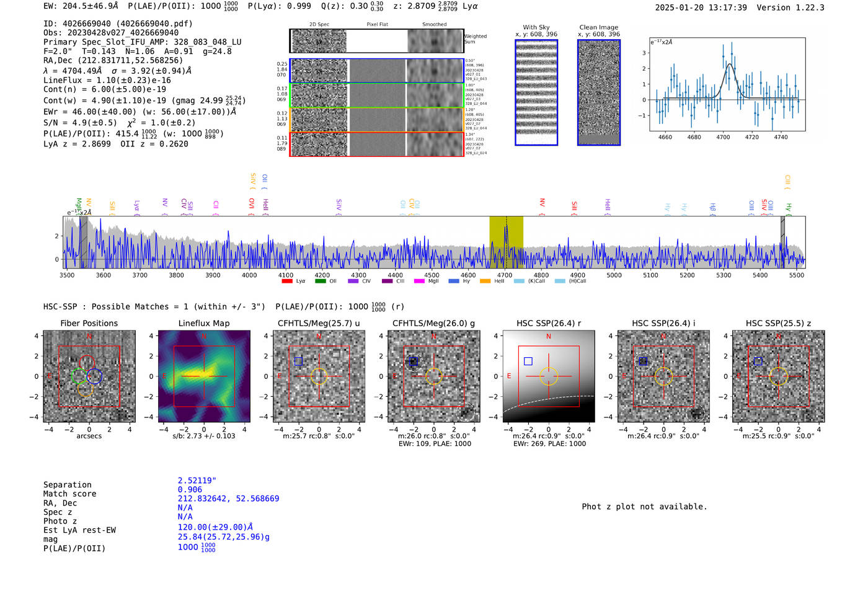
Task: Click the 'EWr: 269, PLAE: 1000' caption
Action: tap(549, 444)
